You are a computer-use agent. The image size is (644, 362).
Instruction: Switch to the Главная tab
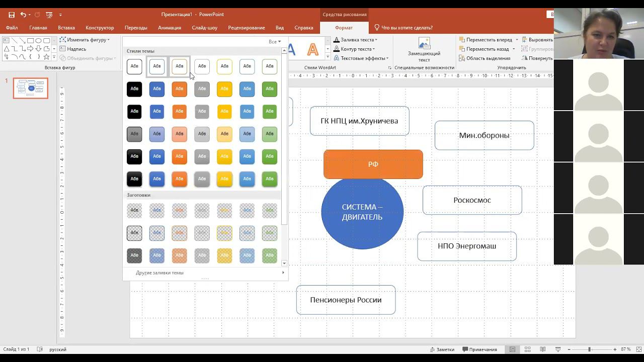click(38, 28)
